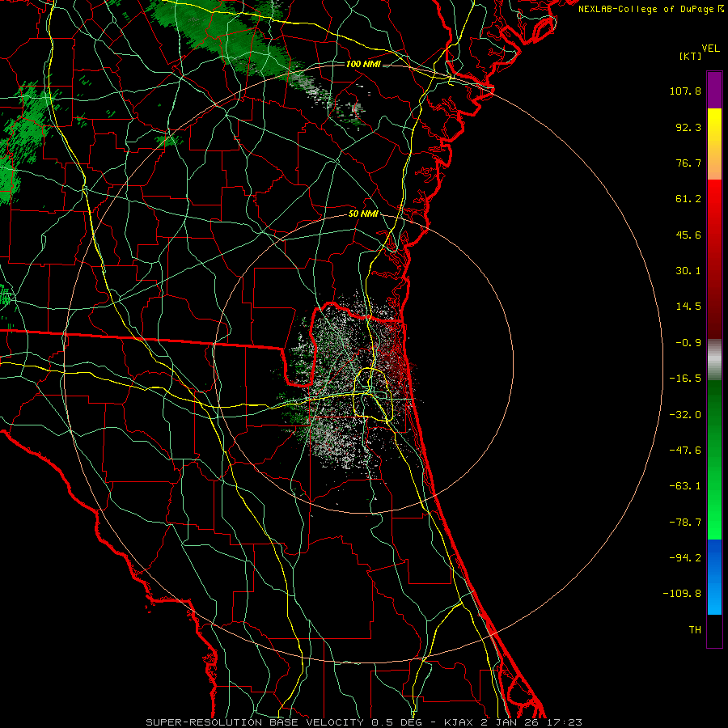Click the -109.8 velocity scale value
Image resolution: width=728 pixels, height=728 pixels.
point(683,594)
